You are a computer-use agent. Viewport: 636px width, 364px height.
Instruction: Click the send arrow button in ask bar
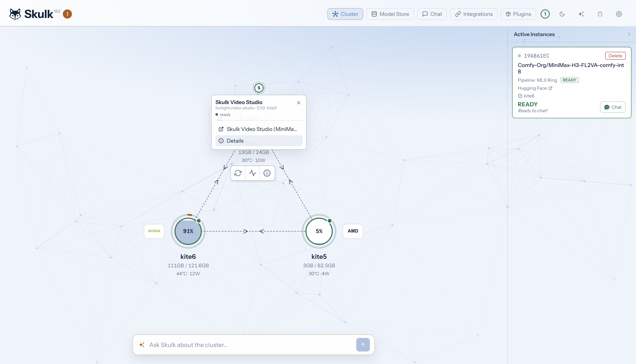click(x=363, y=345)
